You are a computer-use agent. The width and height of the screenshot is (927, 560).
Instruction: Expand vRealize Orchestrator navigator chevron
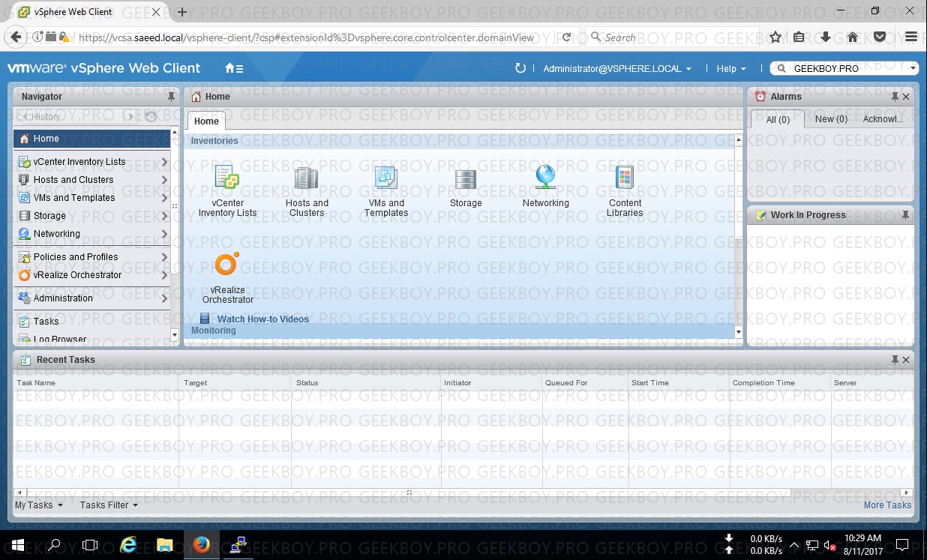164,275
